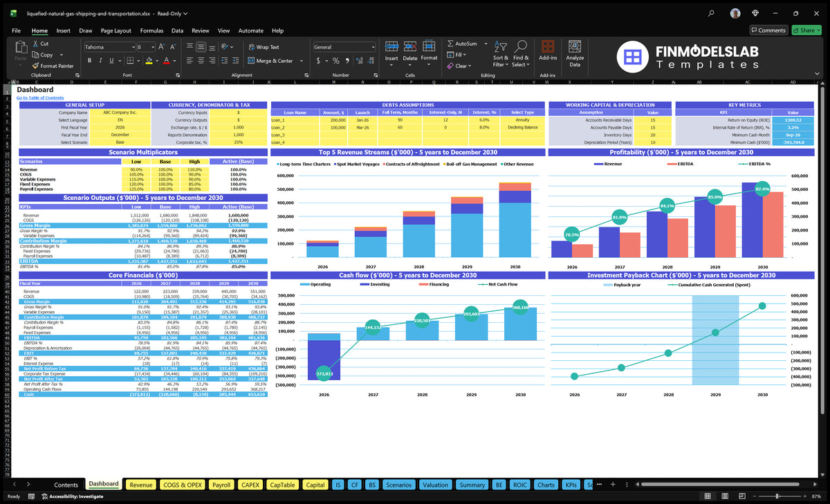Click the Increase Indent icon

pyautogui.click(x=237, y=61)
